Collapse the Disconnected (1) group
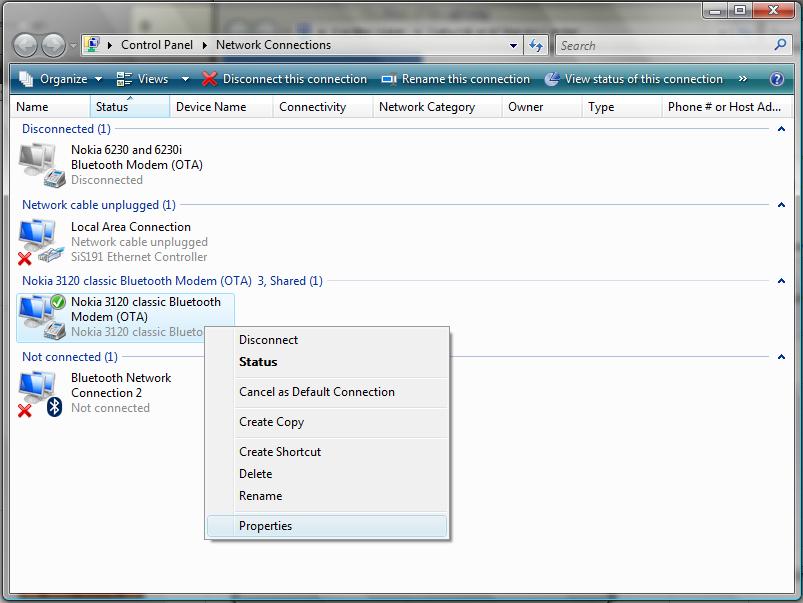This screenshot has width=803, height=603. click(781, 129)
